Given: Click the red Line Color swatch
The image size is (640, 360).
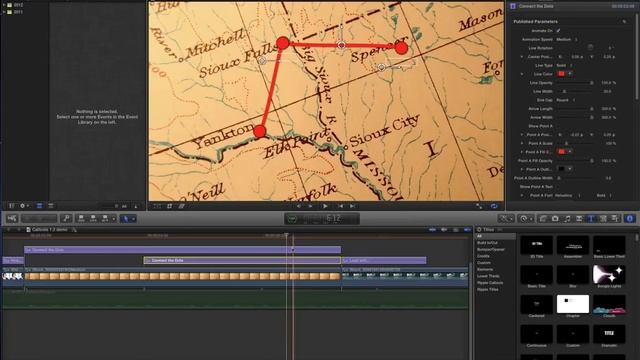Looking at the screenshot, I should tap(561, 74).
